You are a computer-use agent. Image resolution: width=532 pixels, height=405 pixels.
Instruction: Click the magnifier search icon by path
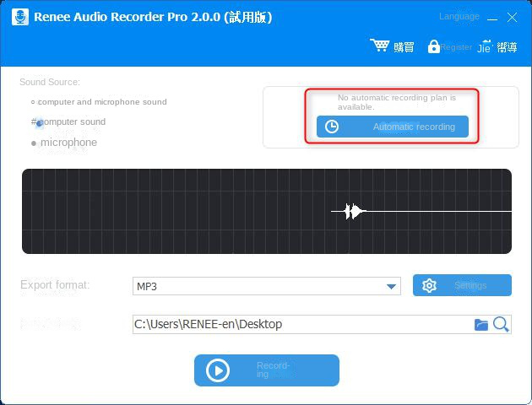(x=501, y=324)
